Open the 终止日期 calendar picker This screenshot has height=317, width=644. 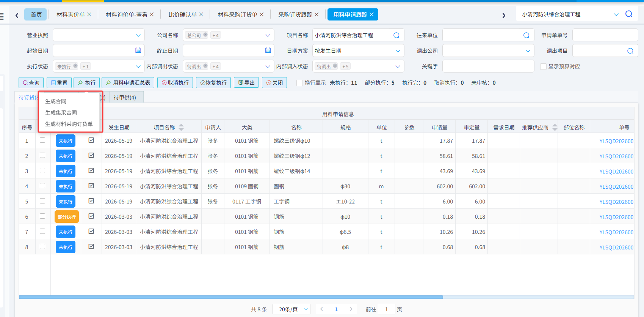point(268,50)
